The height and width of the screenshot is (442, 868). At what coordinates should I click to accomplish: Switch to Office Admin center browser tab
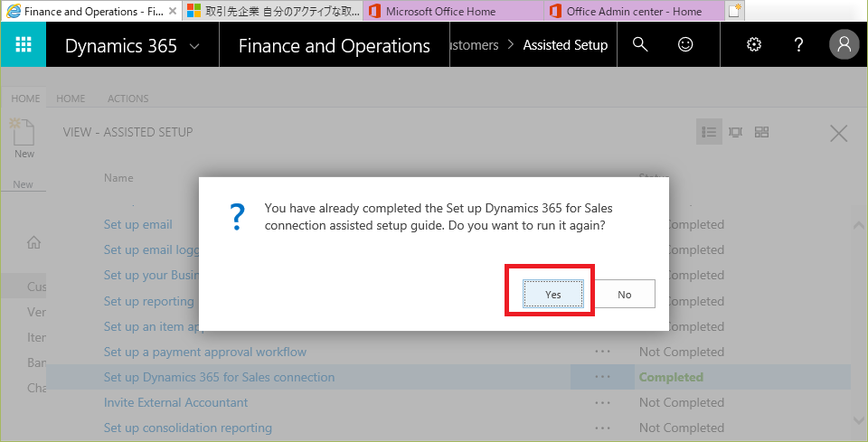click(635, 11)
